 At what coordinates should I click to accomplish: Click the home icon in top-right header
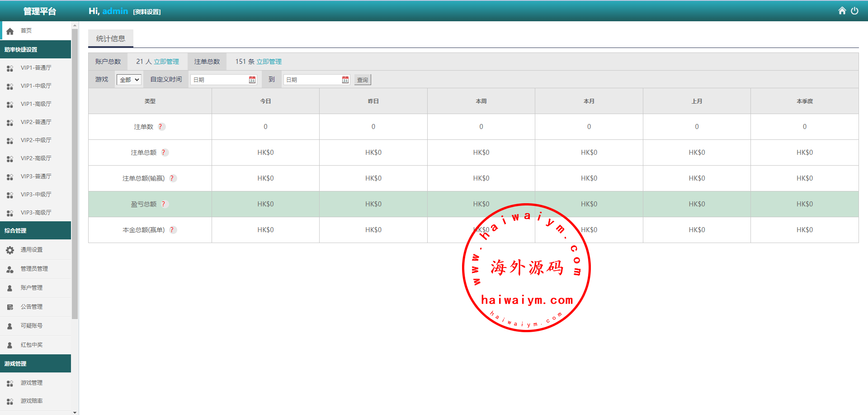842,11
